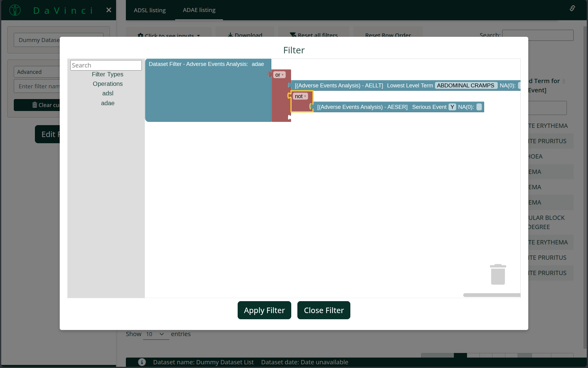Screen dimensions: 588x368
Task: Select the adsl toolbox category
Action: (107, 93)
